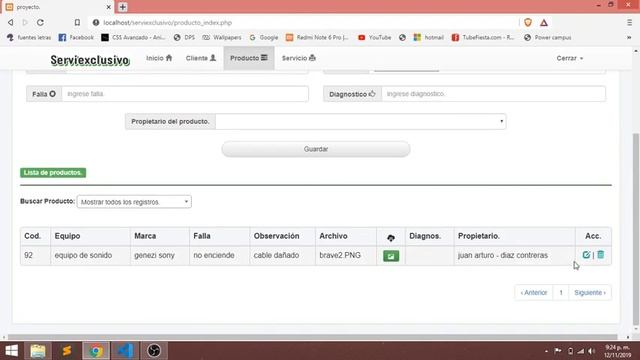The height and width of the screenshot is (360, 640).
Task: Expand the Cerrar dropdown menu
Action: [x=570, y=58]
